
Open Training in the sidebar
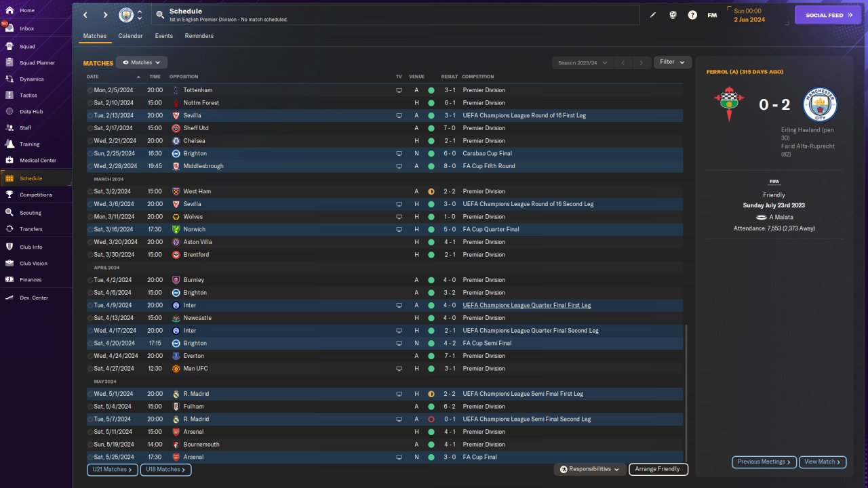tap(35, 144)
